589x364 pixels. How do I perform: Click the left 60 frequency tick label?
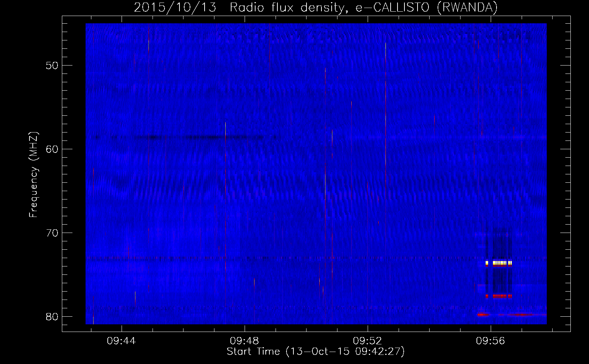coord(52,149)
